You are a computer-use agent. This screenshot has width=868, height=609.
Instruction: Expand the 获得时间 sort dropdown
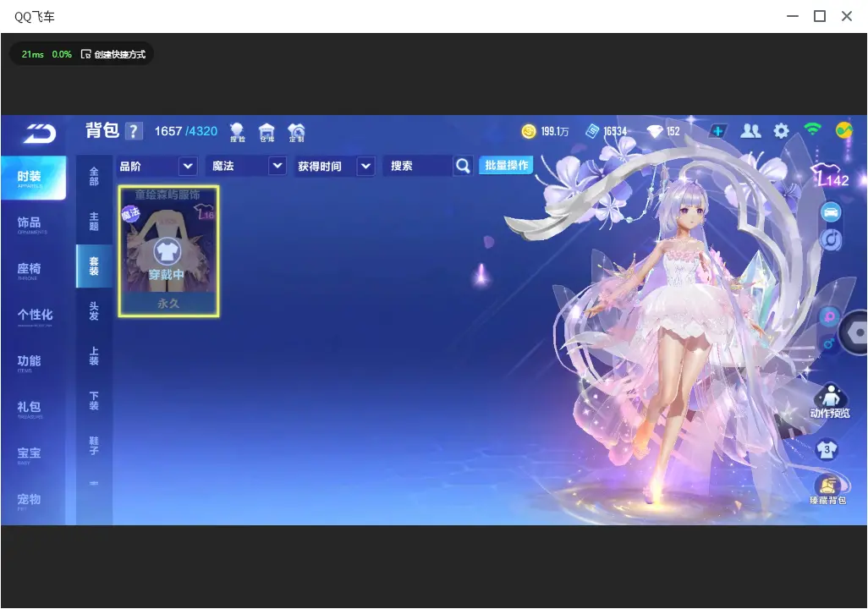[334, 166]
